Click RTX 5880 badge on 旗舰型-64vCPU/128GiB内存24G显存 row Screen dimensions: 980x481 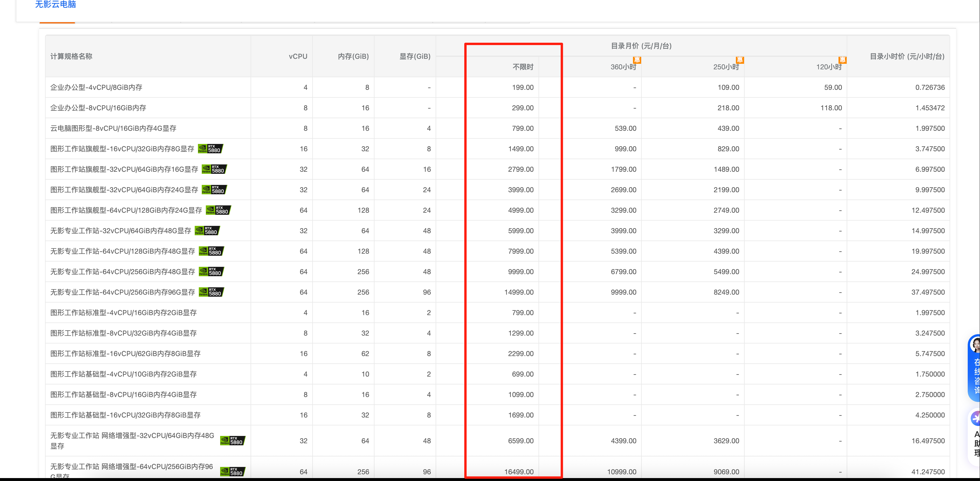pyautogui.click(x=218, y=210)
